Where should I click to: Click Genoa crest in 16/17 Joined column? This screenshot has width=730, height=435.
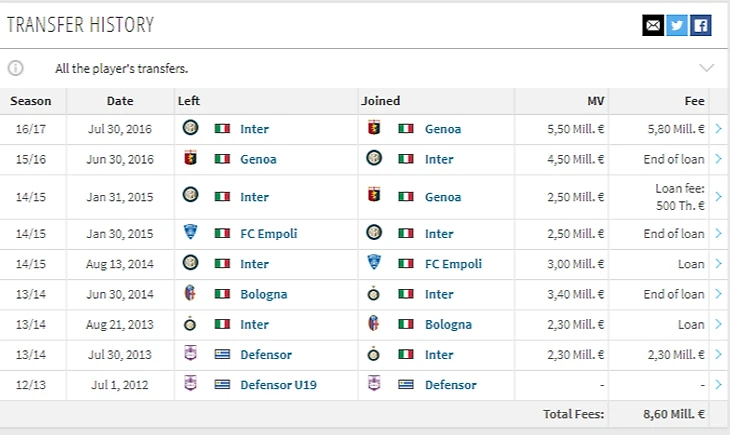point(375,129)
